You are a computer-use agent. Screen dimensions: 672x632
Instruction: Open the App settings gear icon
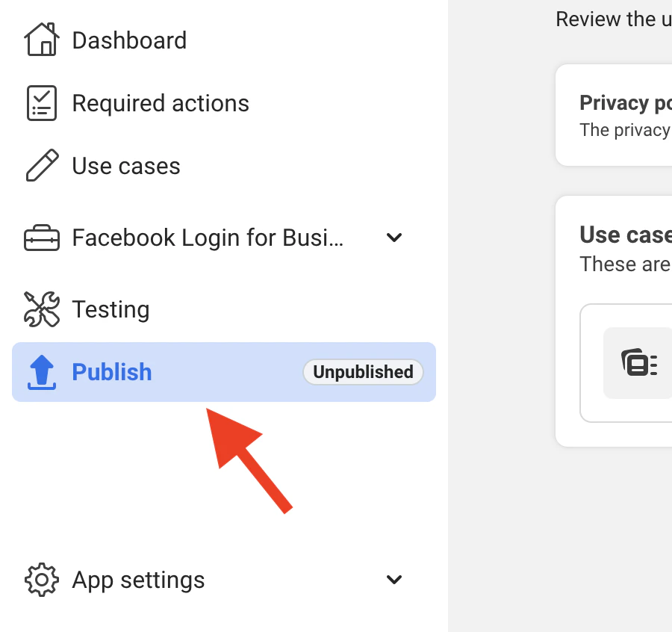coord(43,579)
